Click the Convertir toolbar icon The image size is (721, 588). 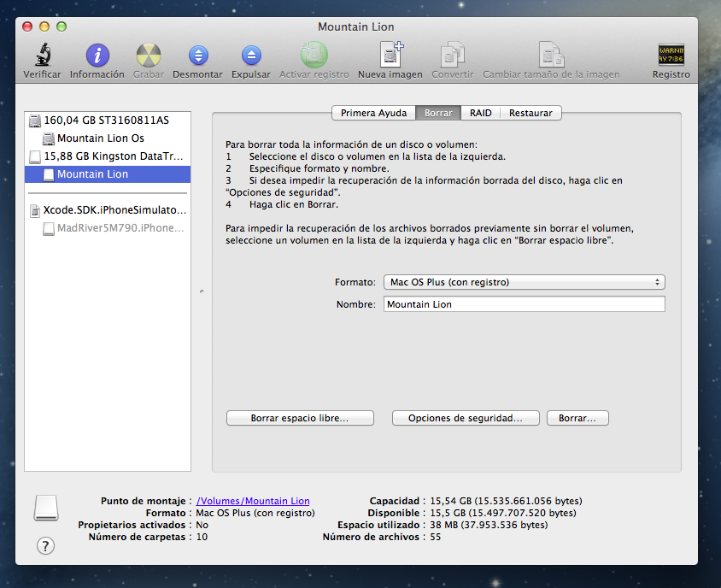coord(453,55)
